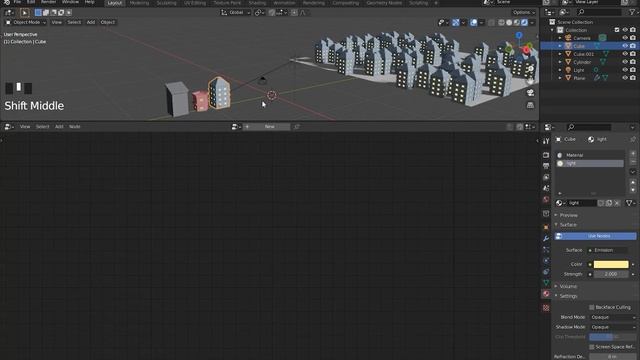Move material slot up arrow

pos(633,182)
